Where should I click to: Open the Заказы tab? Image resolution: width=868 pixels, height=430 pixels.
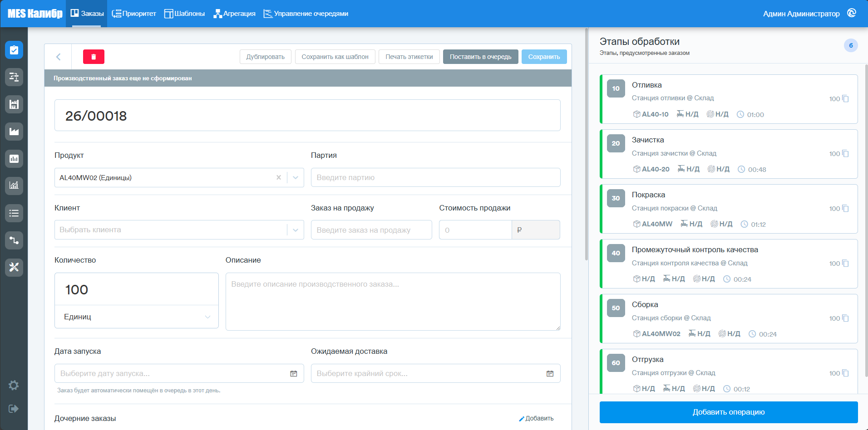tap(87, 14)
